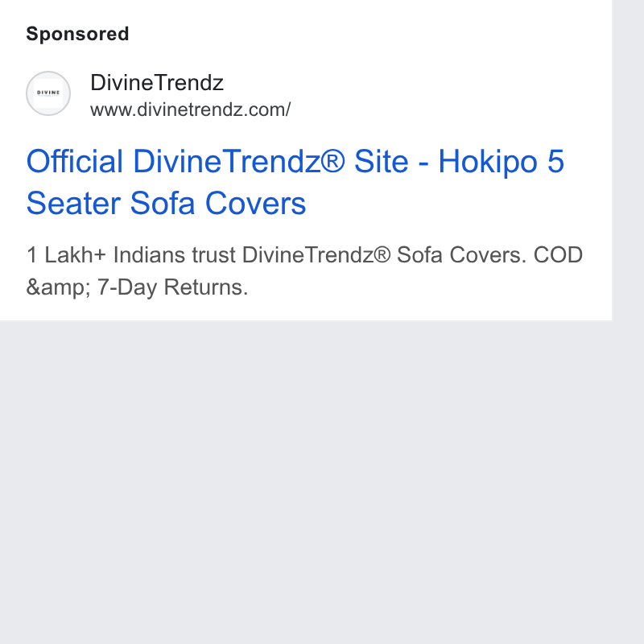Click the word "Official" in the headline
Screen dimensions: 644x644
[x=75, y=161]
